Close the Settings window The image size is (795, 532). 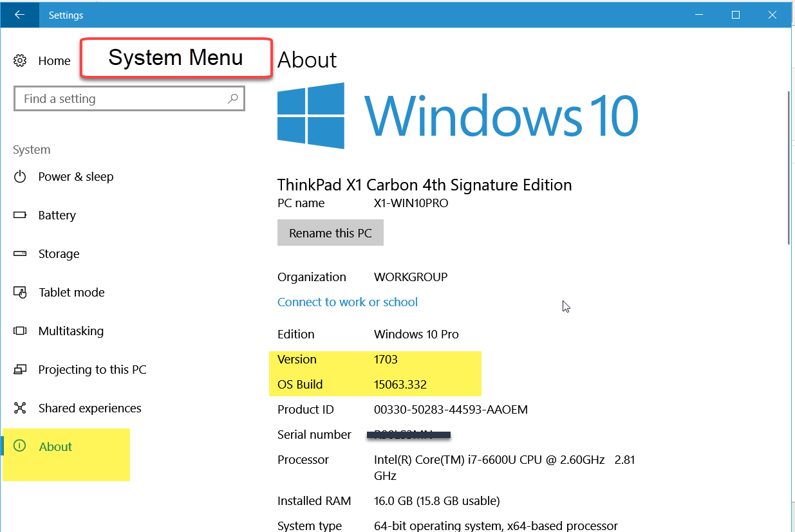click(x=772, y=15)
